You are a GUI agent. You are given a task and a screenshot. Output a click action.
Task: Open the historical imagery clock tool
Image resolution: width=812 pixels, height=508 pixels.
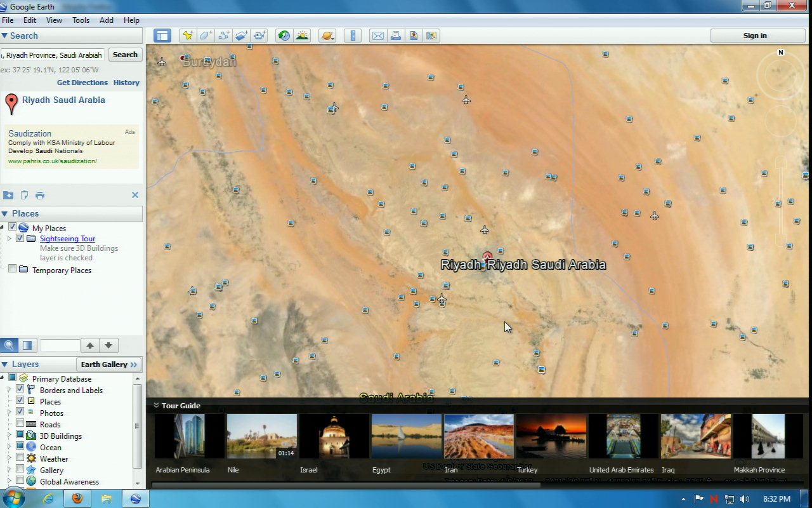tap(284, 36)
